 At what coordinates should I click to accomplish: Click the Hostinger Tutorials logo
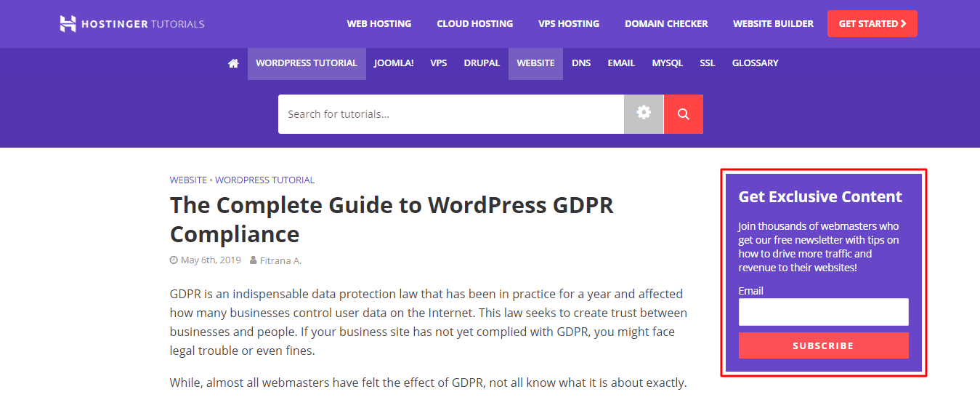[x=132, y=23]
